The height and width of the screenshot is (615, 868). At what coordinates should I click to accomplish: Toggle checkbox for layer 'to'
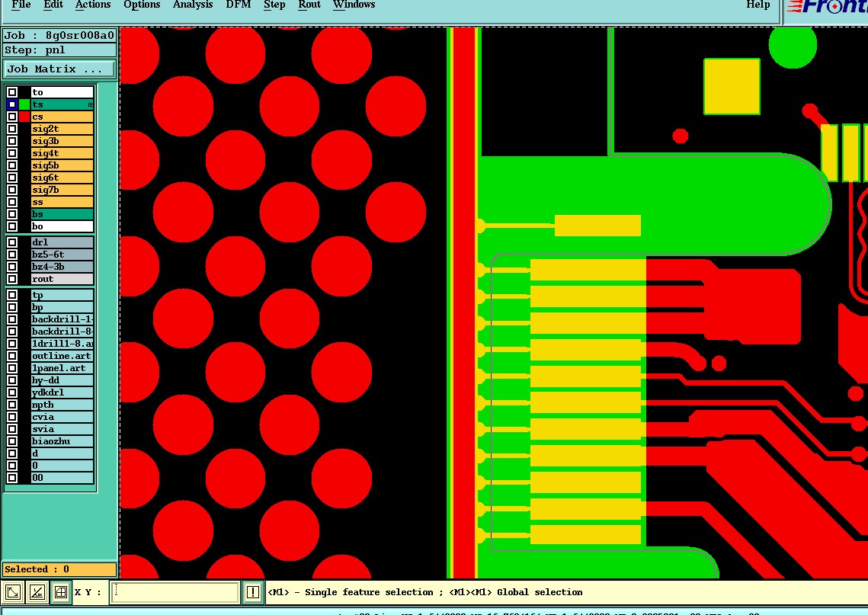[x=12, y=92]
